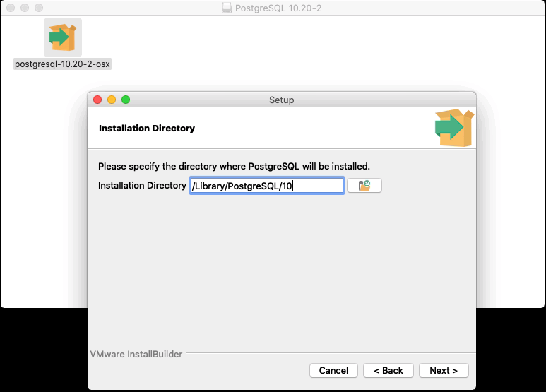This screenshot has width=546, height=392.
Task: Click the VMware InstallBuilder label
Action: 136,354
